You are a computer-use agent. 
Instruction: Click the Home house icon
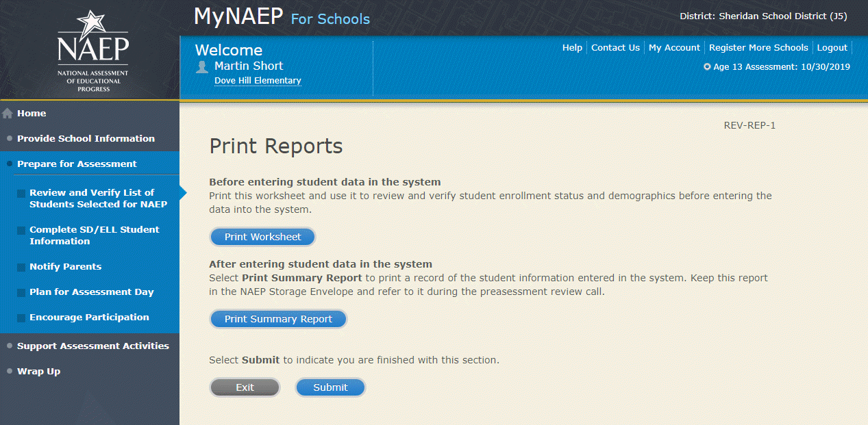[8, 114]
